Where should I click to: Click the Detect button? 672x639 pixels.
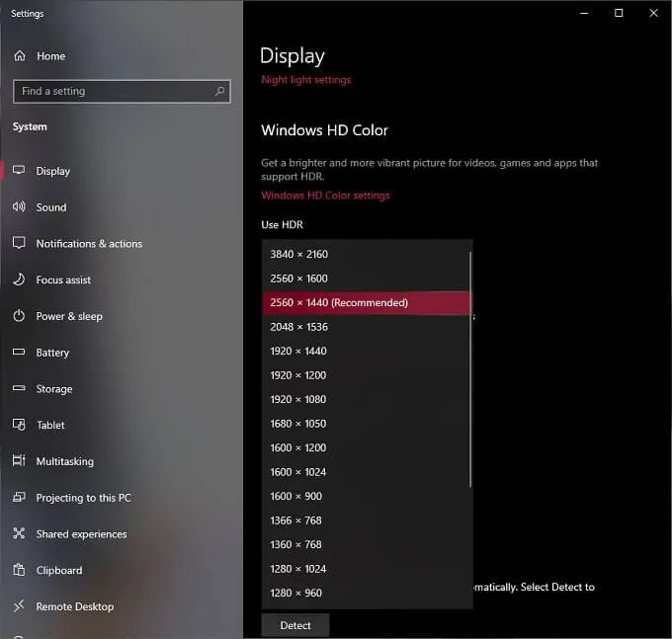pyautogui.click(x=295, y=625)
